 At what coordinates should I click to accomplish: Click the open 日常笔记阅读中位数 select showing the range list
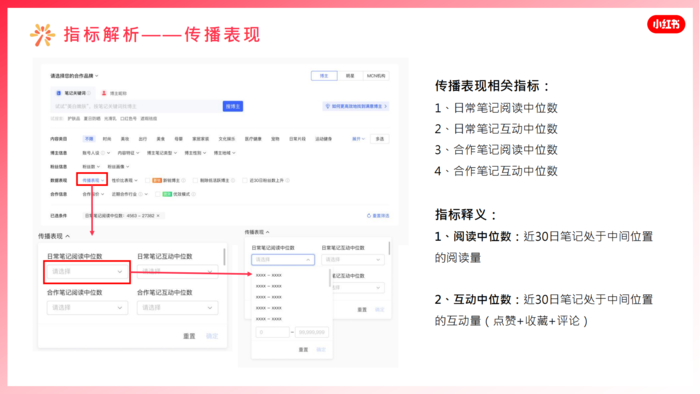(x=283, y=259)
